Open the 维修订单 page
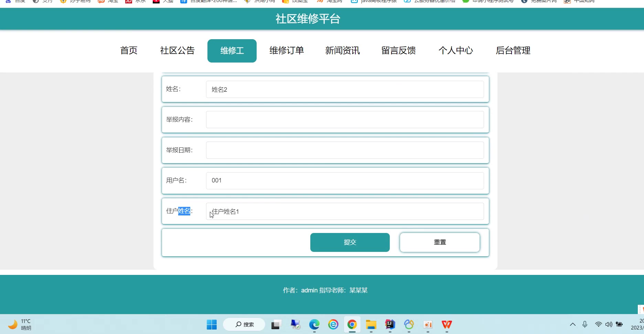The width and height of the screenshot is (644, 334). [x=287, y=51]
